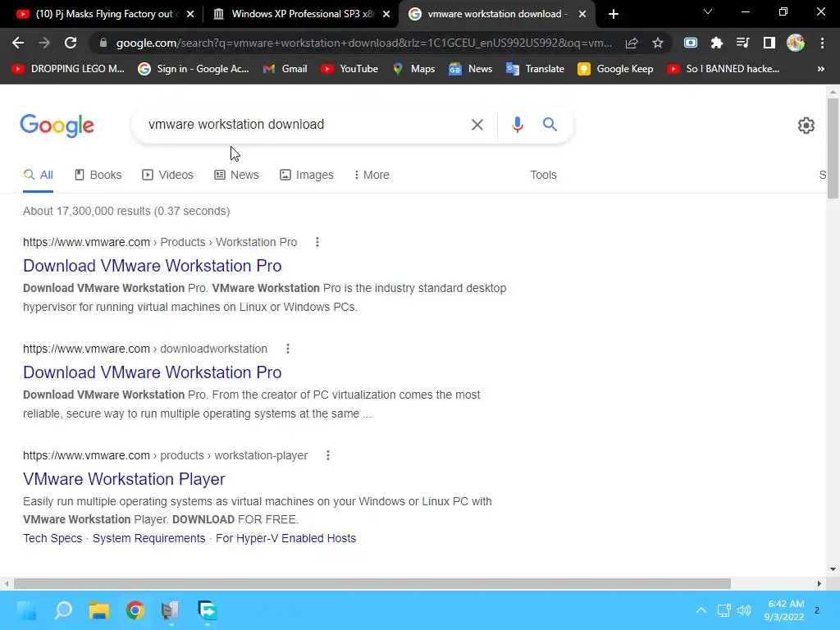Switch to the News search tab
Viewport: 840px width, 630px height.
point(236,175)
